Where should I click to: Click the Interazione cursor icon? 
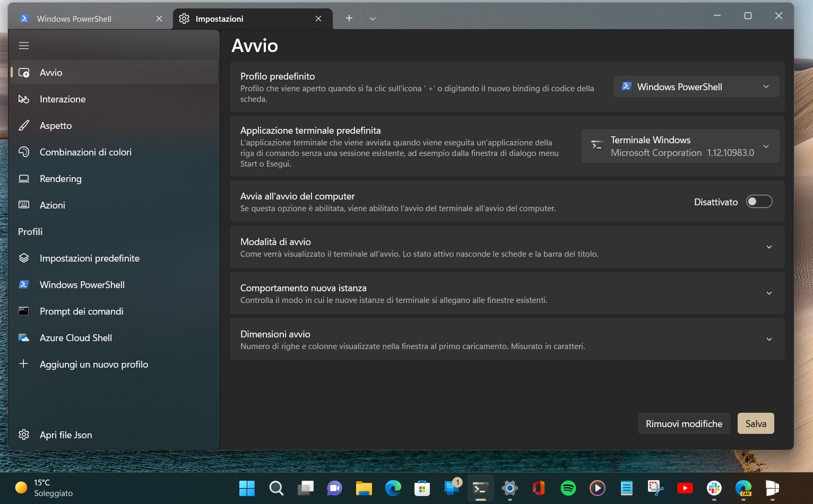point(24,99)
